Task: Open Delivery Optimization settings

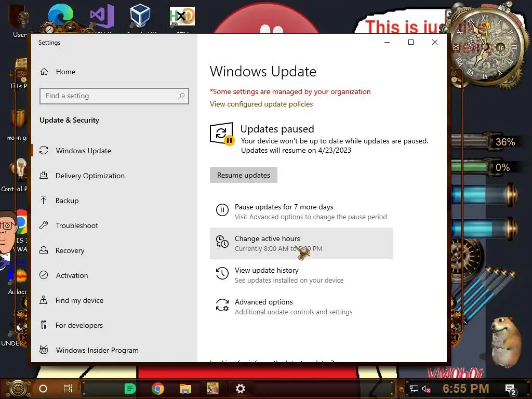Action: pyautogui.click(x=90, y=176)
